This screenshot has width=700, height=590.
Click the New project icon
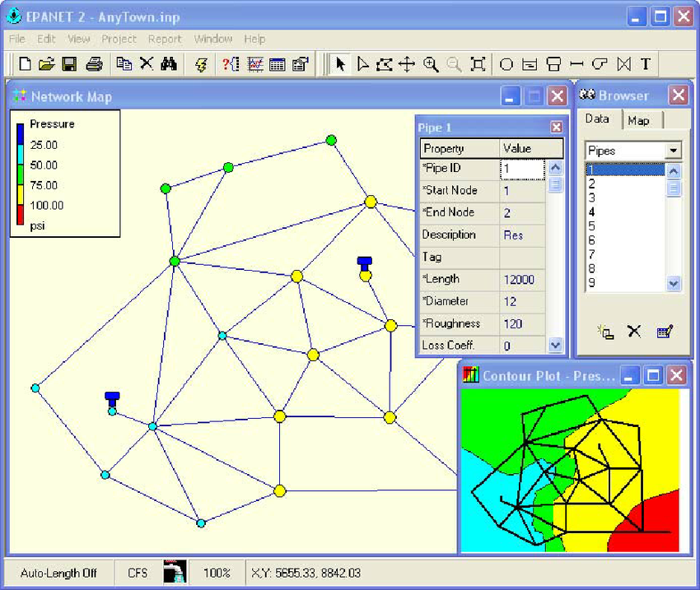pyautogui.click(x=25, y=64)
